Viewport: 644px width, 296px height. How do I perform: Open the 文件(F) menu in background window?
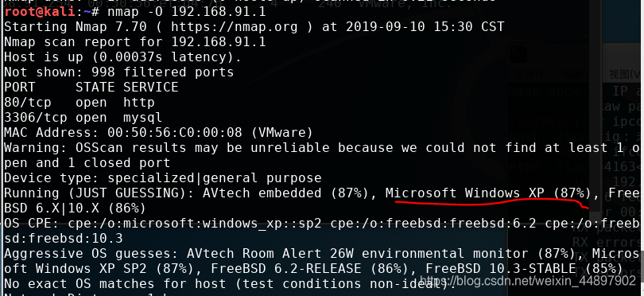coord(531,75)
